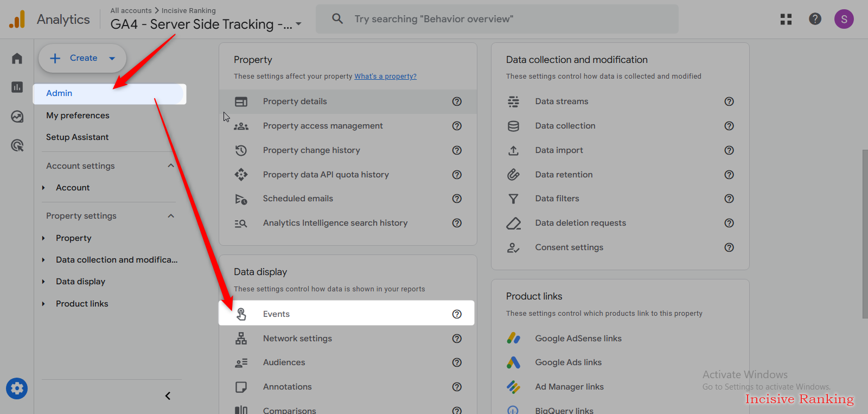Click help icon next to Network settings
Image resolution: width=868 pixels, height=414 pixels.
(x=457, y=339)
